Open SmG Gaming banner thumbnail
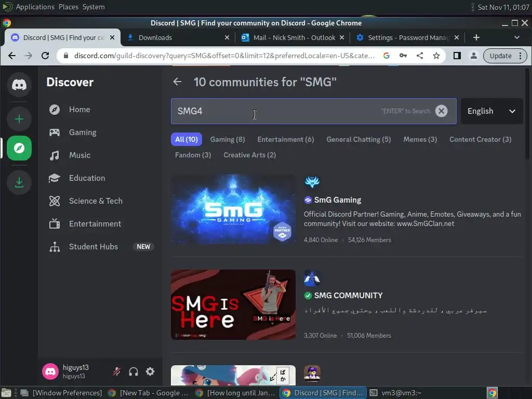This screenshot has width=532, height=399. [x=233, y=209]
